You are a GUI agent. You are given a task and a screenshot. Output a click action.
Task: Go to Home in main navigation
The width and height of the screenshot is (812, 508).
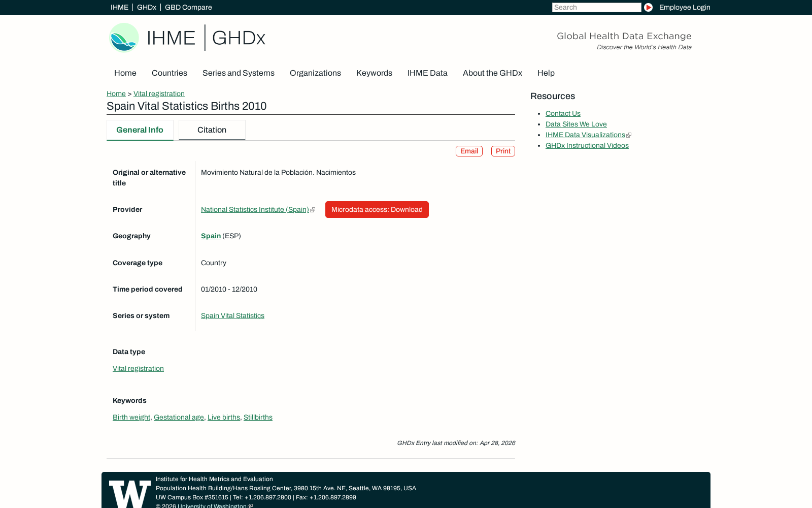(125, 73)
